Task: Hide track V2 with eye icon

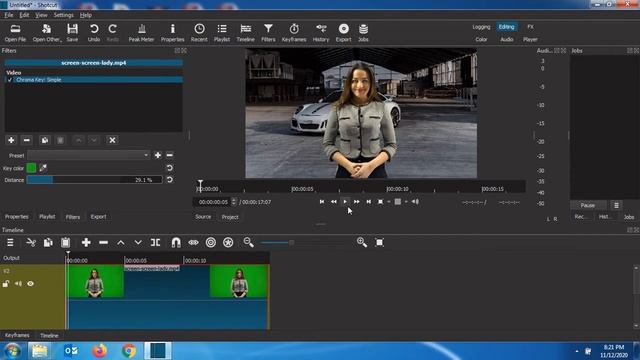Action: (31, 284)
